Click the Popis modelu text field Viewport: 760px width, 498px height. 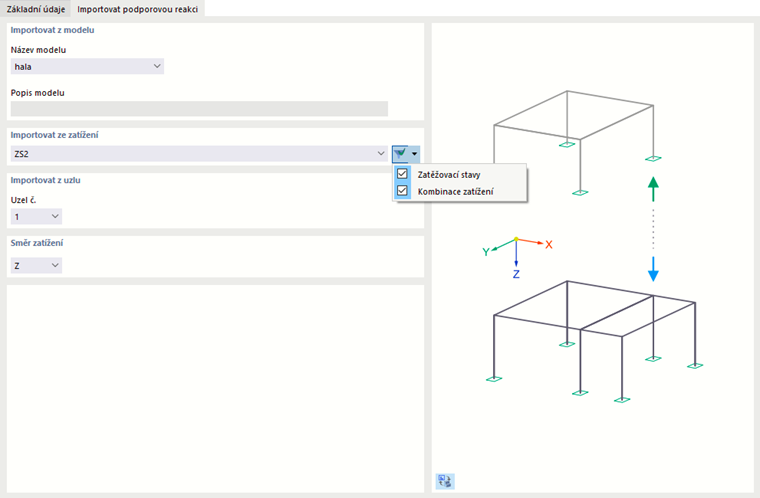[x=199, y=109]
